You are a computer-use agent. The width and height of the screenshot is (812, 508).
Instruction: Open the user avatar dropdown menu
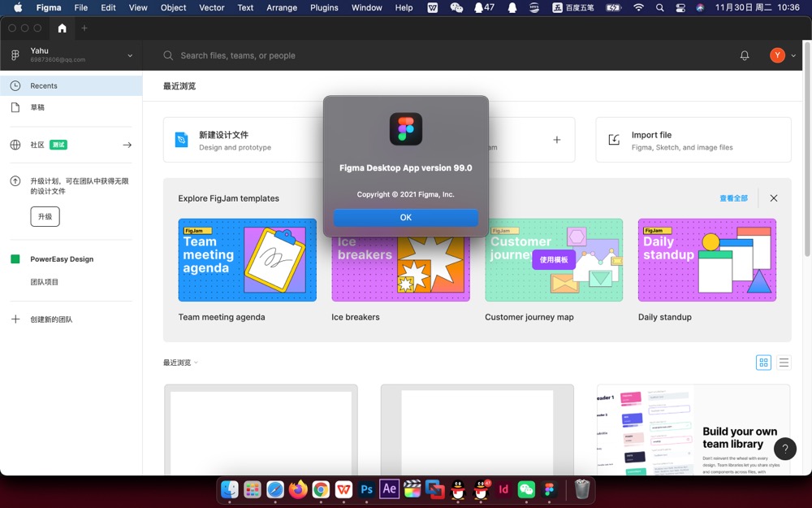click(783, 56)
